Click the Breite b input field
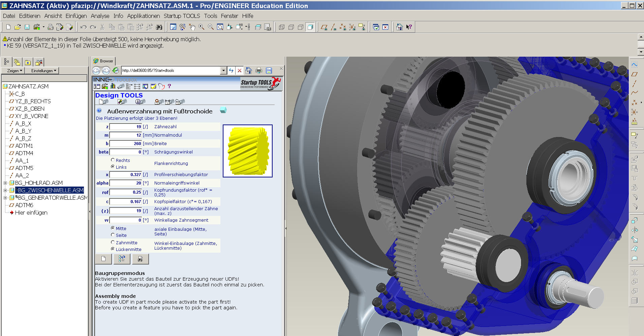The width and height of the screenshot is (644, 336). click(126, 143)
